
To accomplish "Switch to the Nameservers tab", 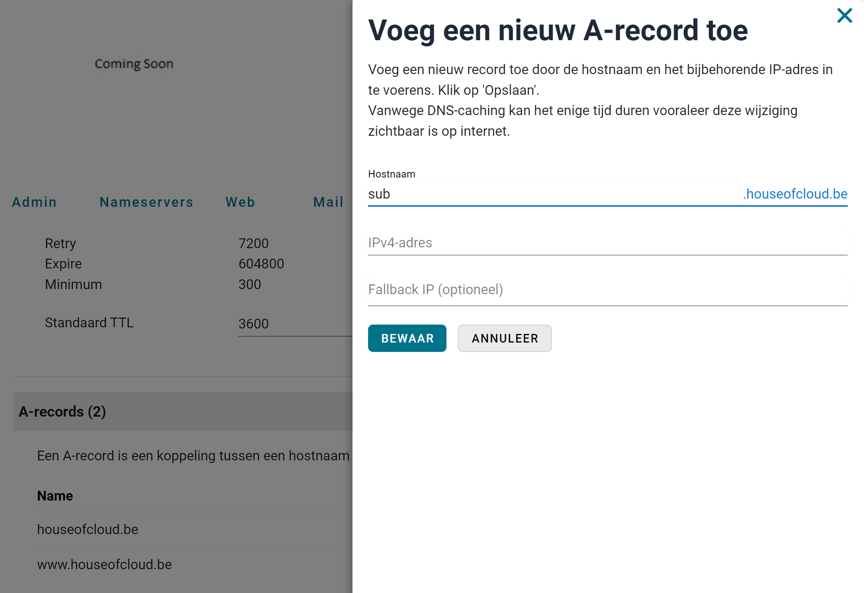I will 146,202.
